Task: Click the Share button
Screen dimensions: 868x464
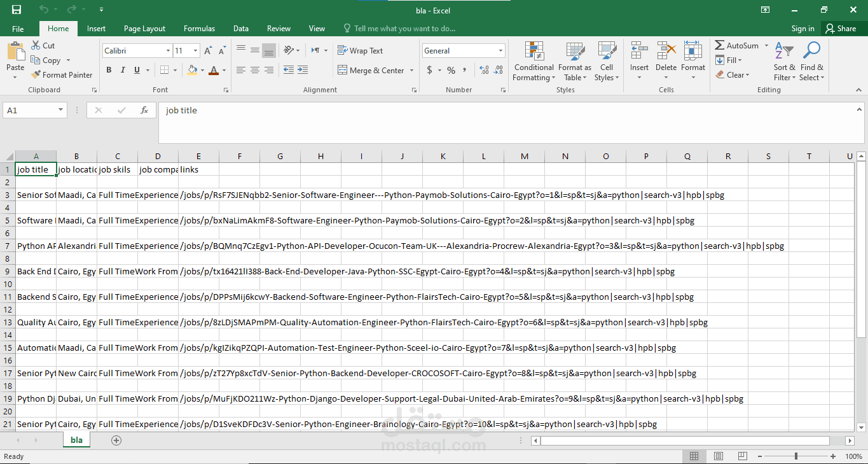Action: tap(841, 29)
